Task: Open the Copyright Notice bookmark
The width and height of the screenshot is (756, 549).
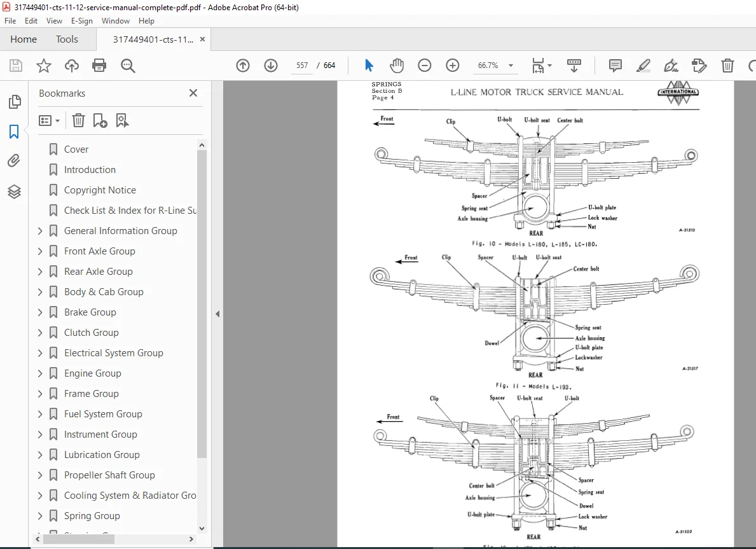Action: pyautogui.click(x=100, y=190)
